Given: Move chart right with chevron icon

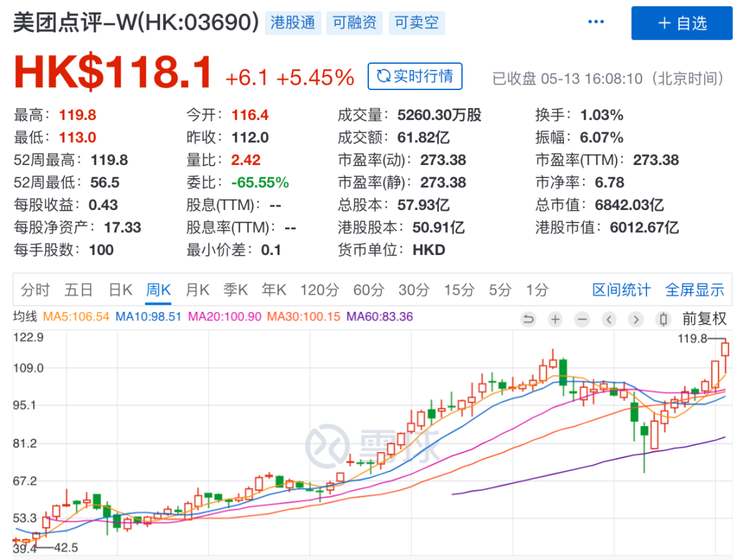Looking at the screenshot, I should tap(636, 319).
